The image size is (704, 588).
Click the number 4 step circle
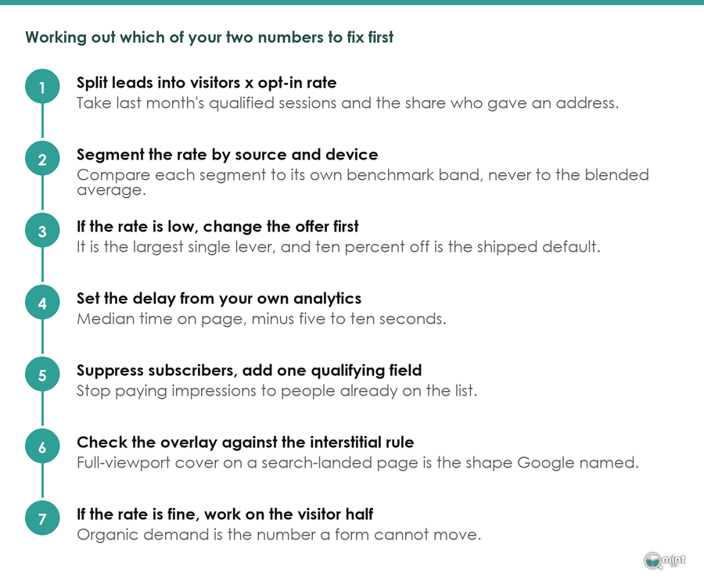(42, 302)
